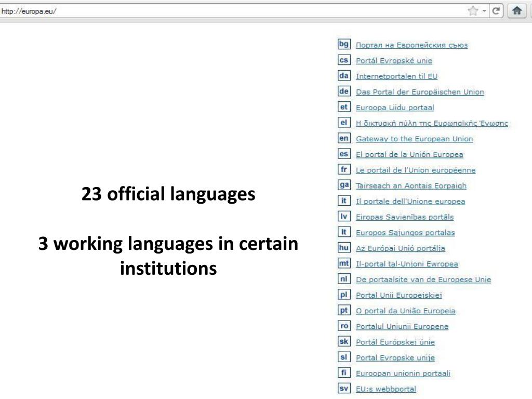Open the Bulgarian 'Портал на Европейския съюз' link

(411, 45)
